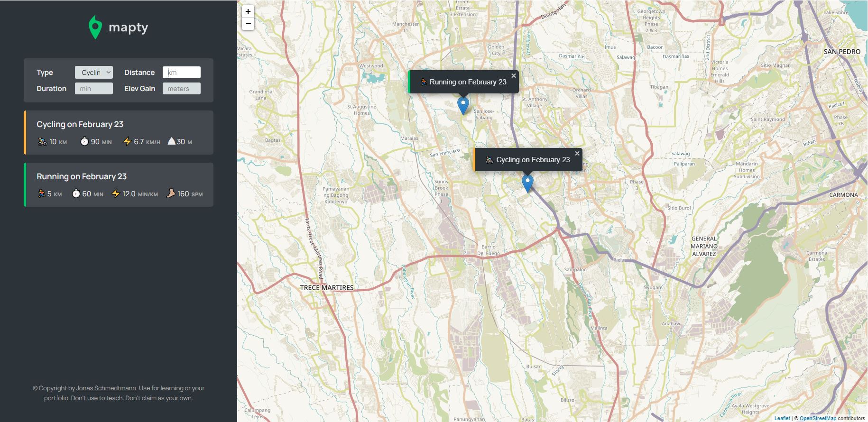
Task: Zoom out on the map
Action: click(x=248, y=24)
